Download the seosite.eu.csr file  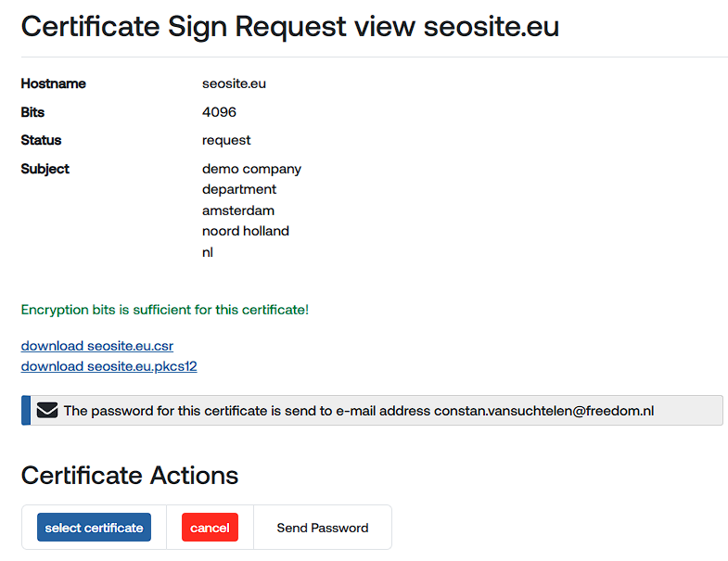pos(97,346)
